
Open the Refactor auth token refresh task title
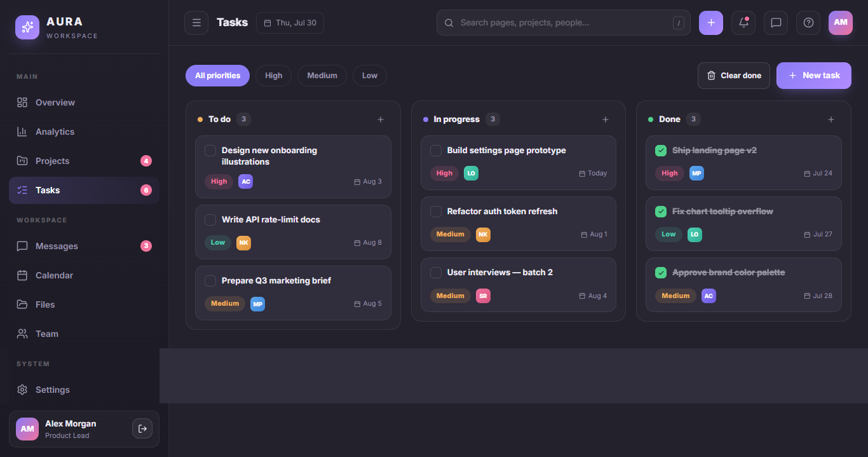(x=502, y=212)
